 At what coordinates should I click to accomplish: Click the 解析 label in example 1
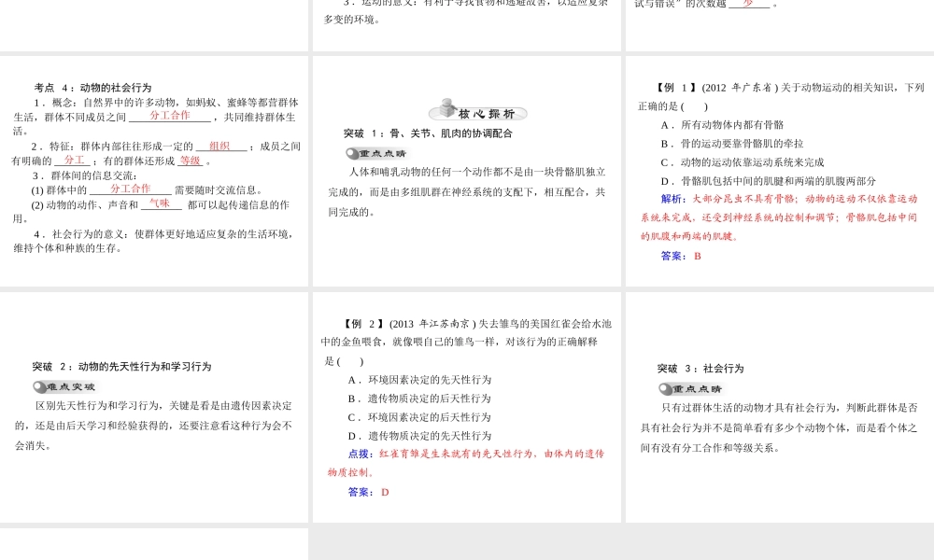673,199
